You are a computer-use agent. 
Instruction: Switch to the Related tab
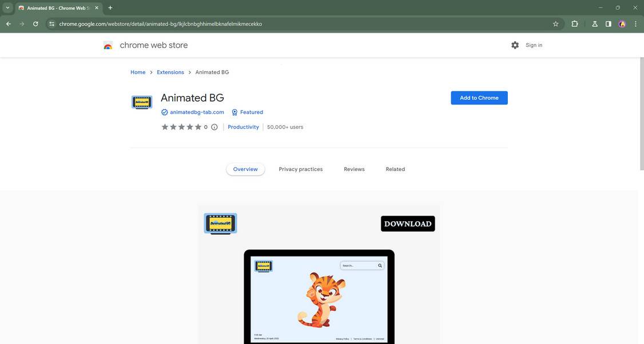[x=395, y=169]
